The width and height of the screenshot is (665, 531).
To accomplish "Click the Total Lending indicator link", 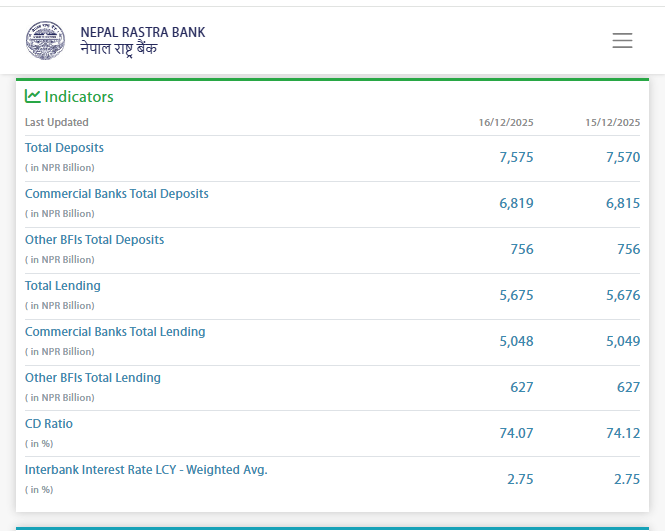I will [62, 286].
